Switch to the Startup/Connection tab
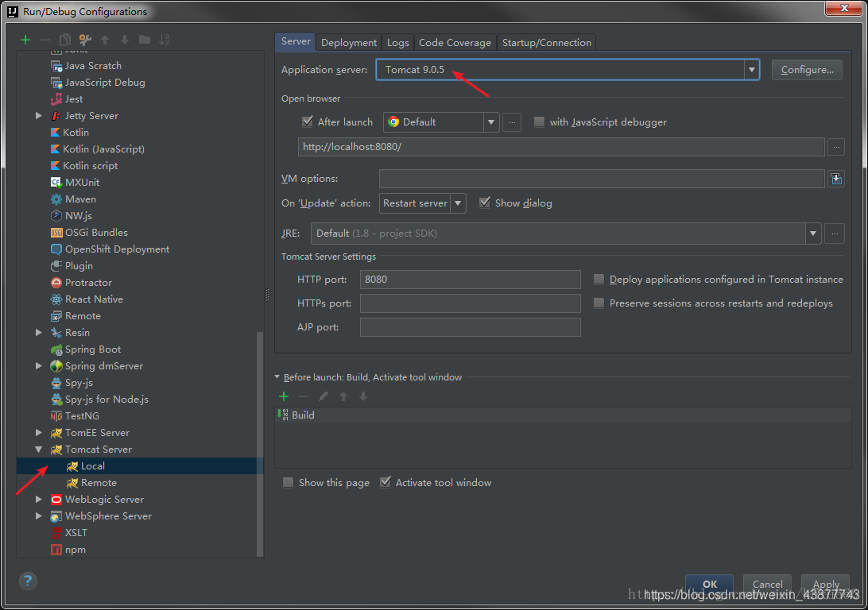 [x=546, y=43]
